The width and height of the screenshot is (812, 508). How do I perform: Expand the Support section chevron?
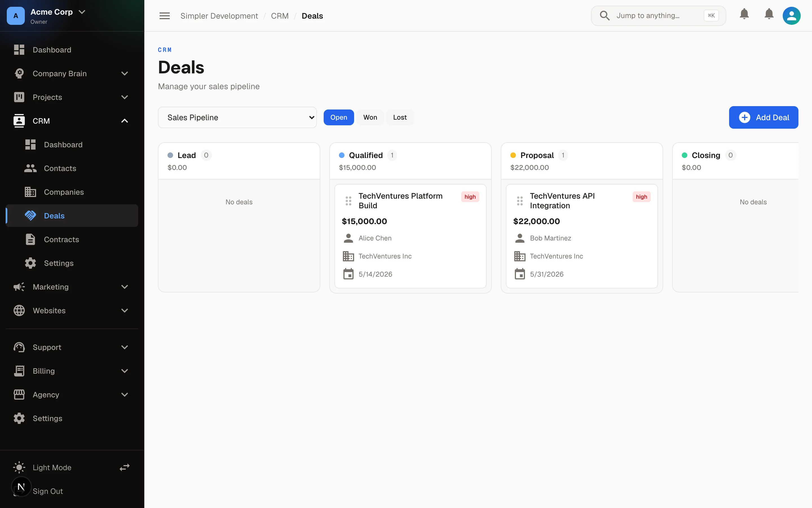pos(125,347)
